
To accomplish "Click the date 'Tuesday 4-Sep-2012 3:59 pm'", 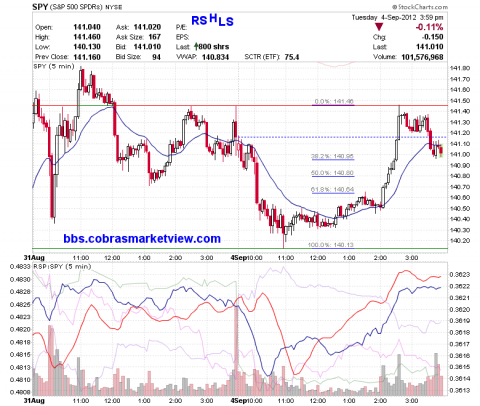I will [x=397, y=17].
